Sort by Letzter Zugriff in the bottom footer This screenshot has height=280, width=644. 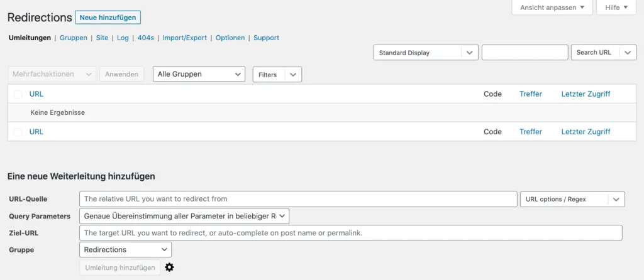[x=586, y=132]
